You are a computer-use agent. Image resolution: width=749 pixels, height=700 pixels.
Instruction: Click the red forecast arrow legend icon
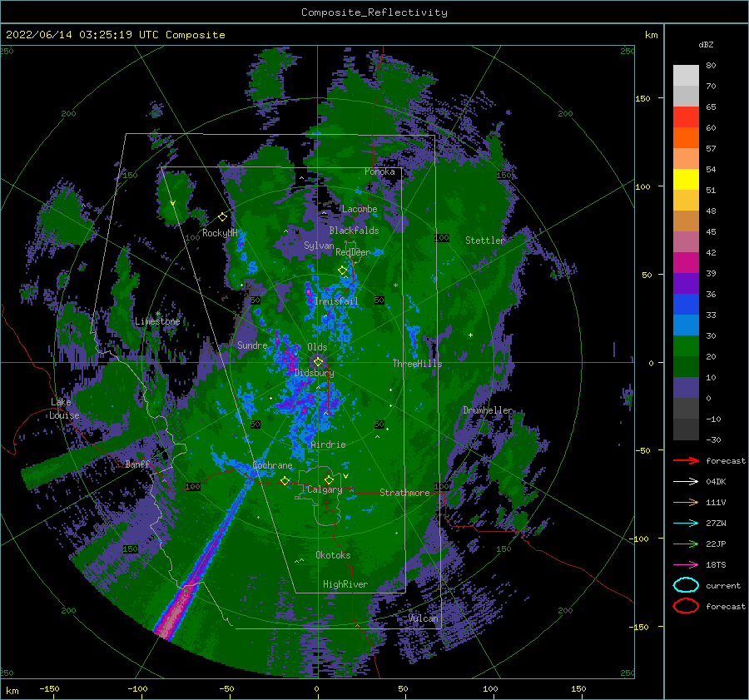[x=686, y=460]
